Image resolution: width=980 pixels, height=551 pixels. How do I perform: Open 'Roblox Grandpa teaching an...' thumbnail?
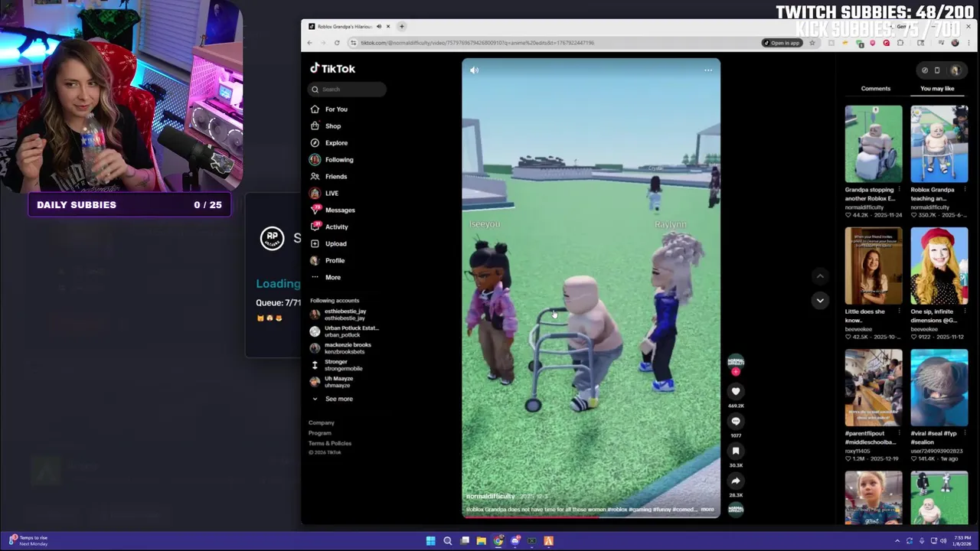(x=939, y=144)
